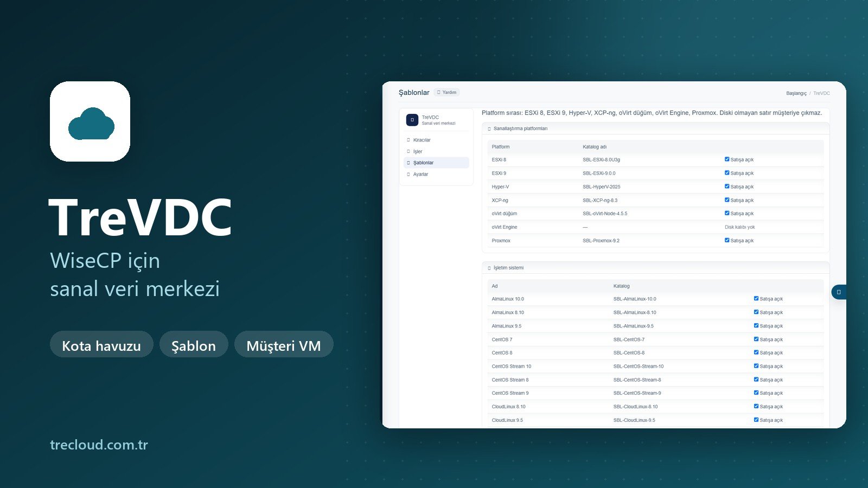
Task: Open the floating side panel button
Action: coord(839,292)
